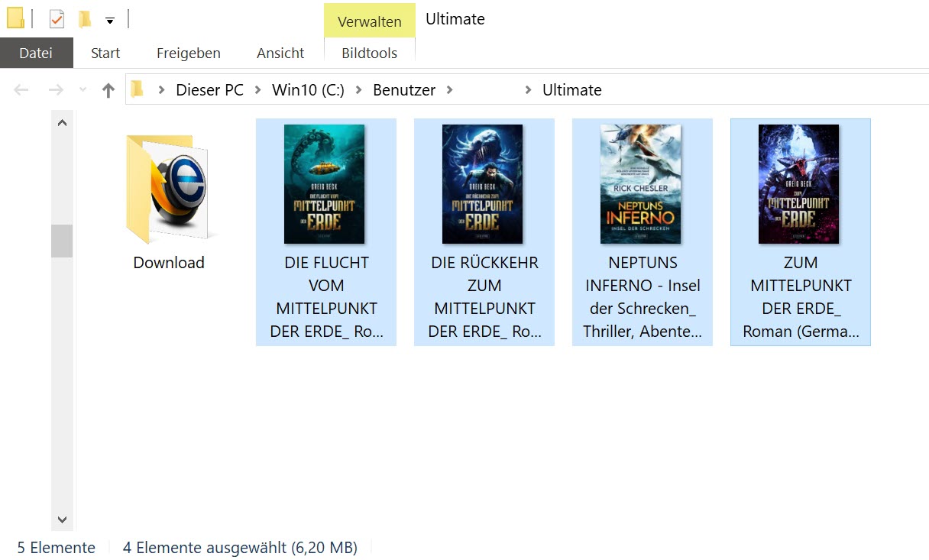This screenshot has height=560, width=929.
Task: Expand the chevron after Benutzer in path
Action: click(x=449, y=90)
